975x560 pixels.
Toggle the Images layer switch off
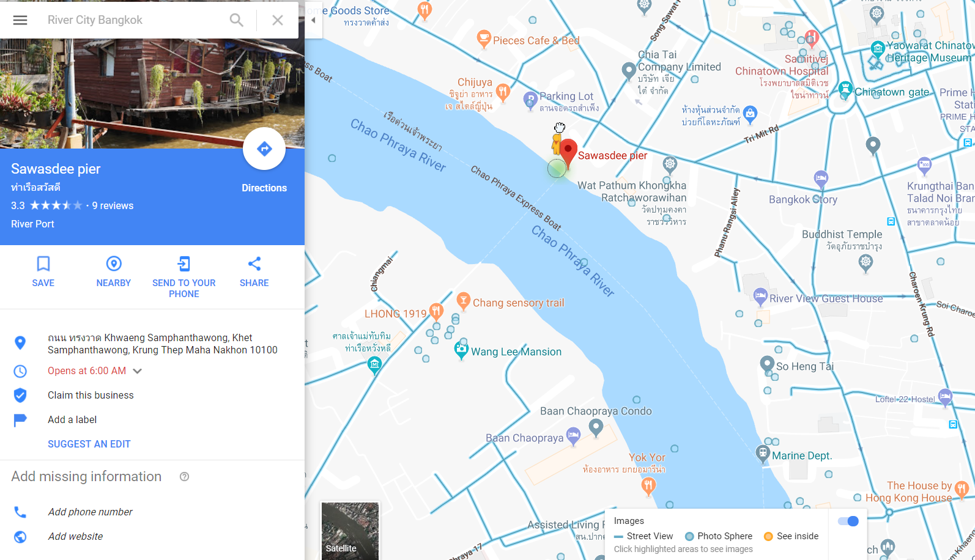click(848, 521)
